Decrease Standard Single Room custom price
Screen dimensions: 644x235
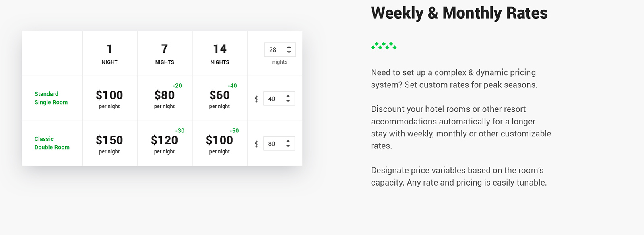pos(288,101)
